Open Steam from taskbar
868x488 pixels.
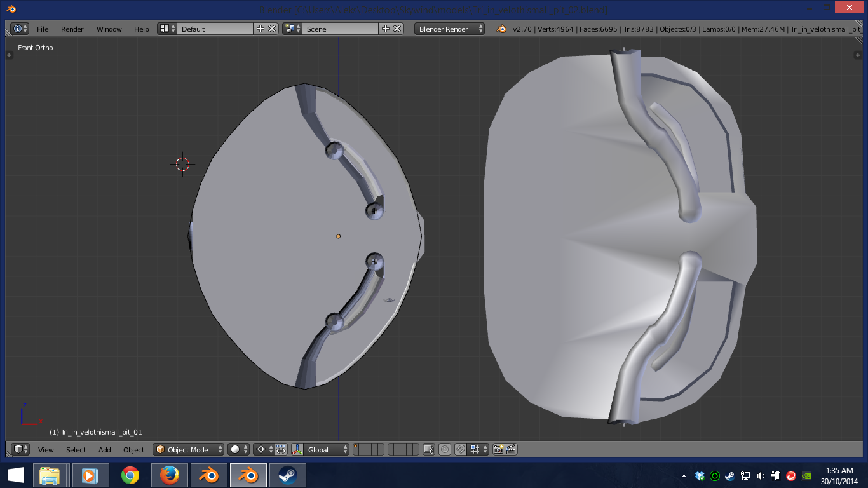[x=288, y=475]
